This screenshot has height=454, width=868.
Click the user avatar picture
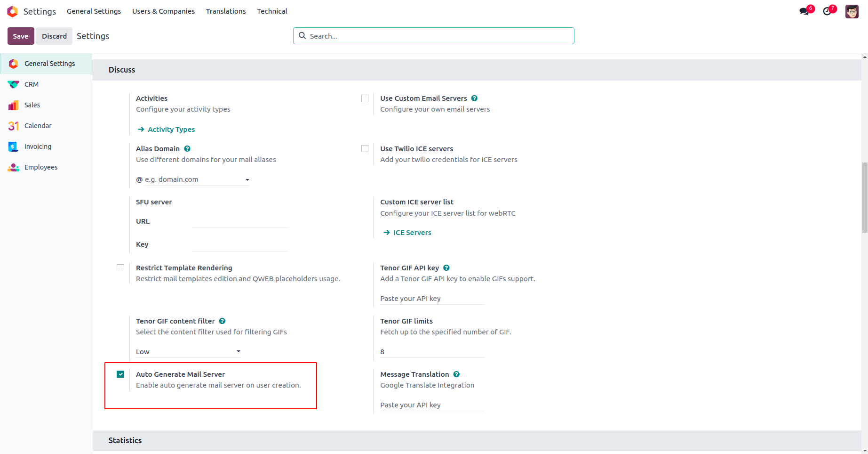(852, 11)
